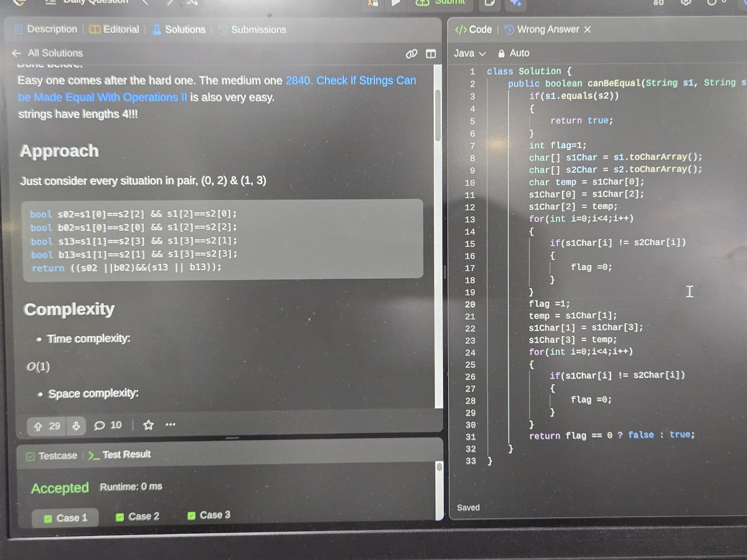The height and width of the screenshot is (560, 747).
Task: Open the notes icon beside Submit
Action: click(x=490, y=3)
